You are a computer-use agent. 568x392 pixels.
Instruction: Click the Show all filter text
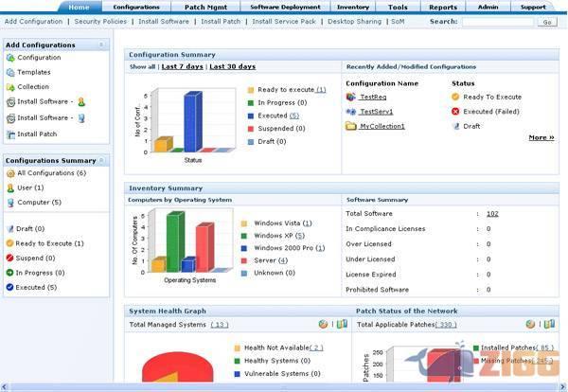click(x=142, y=66)
